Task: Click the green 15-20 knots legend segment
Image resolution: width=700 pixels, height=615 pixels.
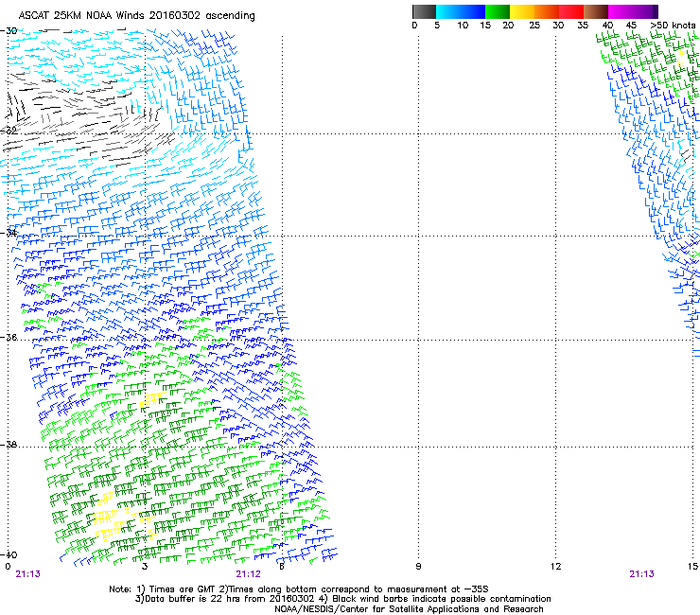Action: [x=498, y=11]
